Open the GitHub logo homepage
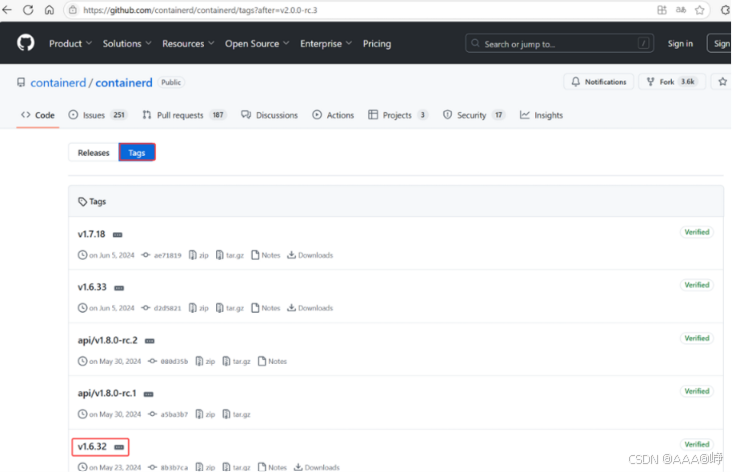Viewport: 732px width, 472px height. coord(26,43)
